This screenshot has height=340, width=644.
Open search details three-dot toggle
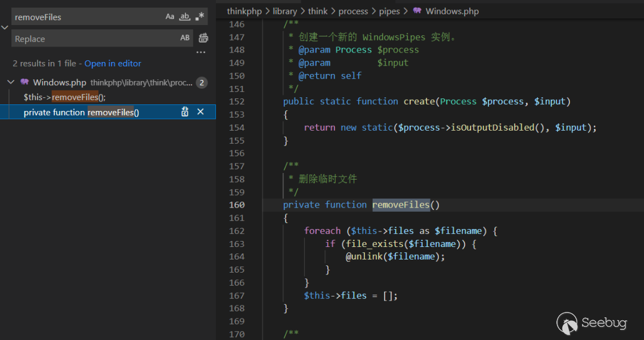tap(200, 52)
